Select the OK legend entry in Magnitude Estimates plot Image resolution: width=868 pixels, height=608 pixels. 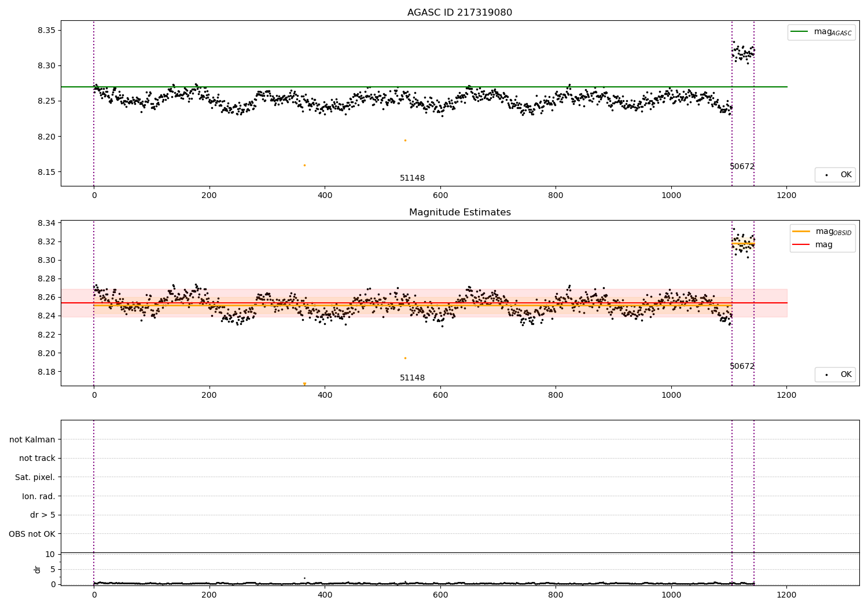(835, 375)
